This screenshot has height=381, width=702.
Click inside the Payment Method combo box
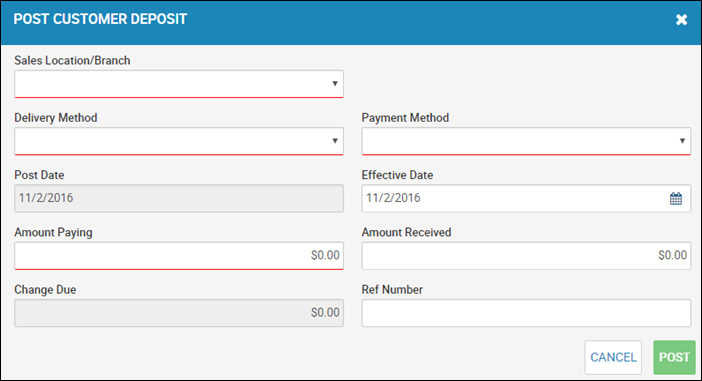point(526,141)
